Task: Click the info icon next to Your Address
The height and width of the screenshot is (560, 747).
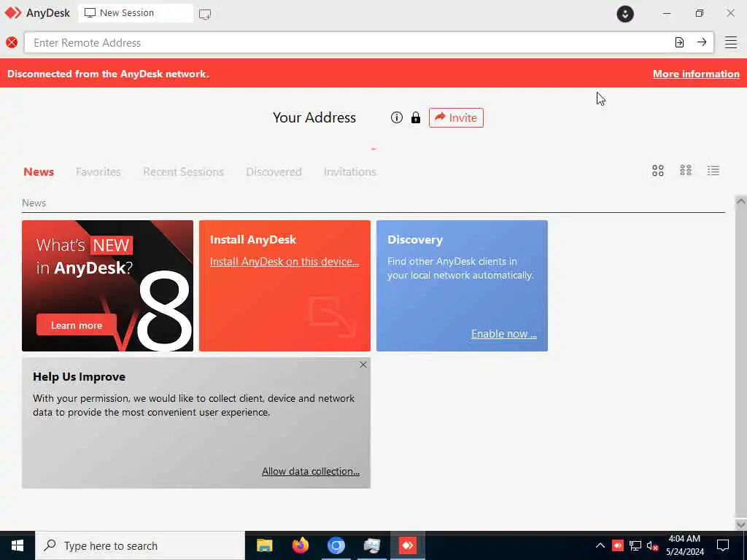Action: click(x=396, y=117)
